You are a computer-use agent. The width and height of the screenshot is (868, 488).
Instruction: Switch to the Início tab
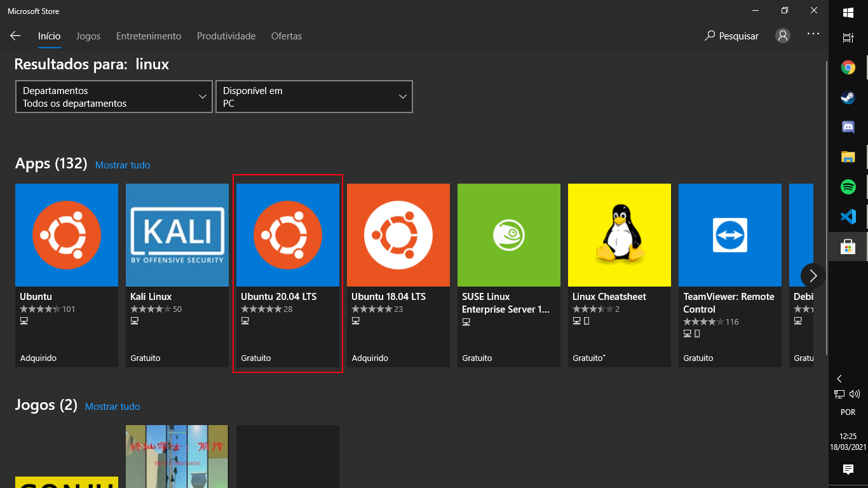[49, 36]
